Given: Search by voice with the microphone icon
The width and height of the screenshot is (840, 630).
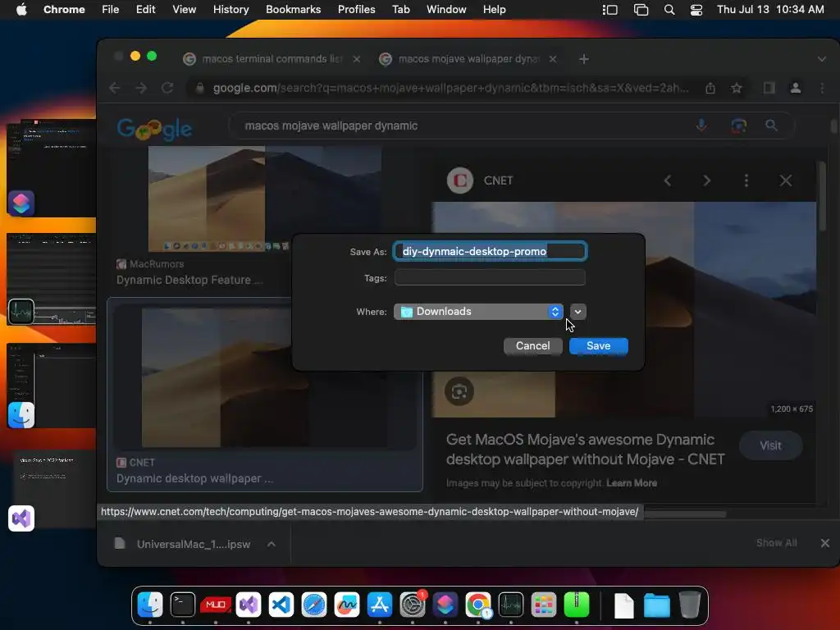Looking at the screenshot, I should click(701, 126).
